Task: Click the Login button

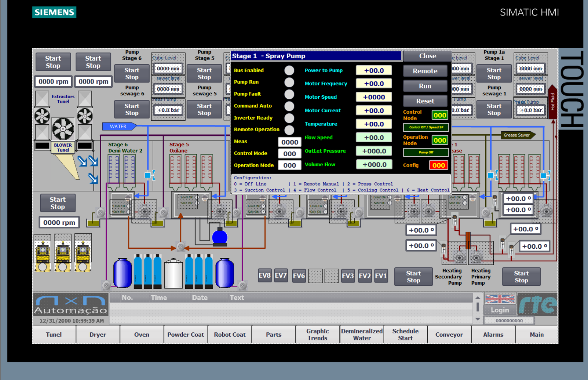Action: click(500, 310)
